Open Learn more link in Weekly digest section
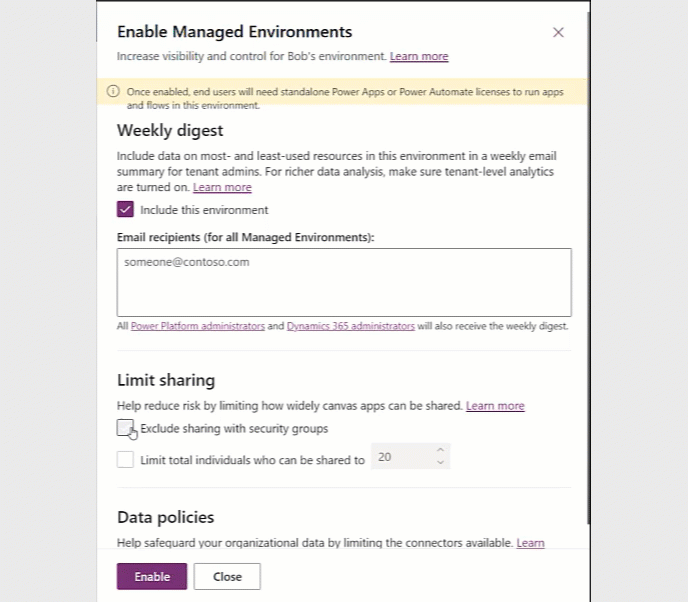 [222, 187]
